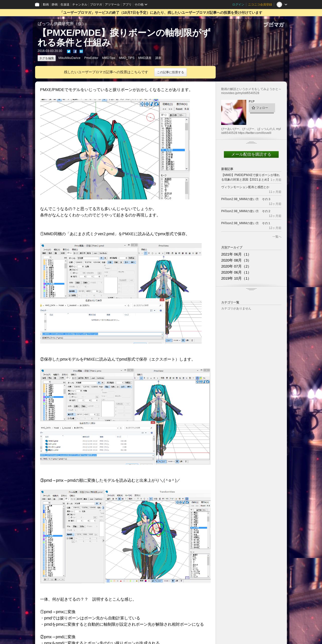
Task: Open the ユーザーブロマガ service ending notice
Action: coord(161,13)
